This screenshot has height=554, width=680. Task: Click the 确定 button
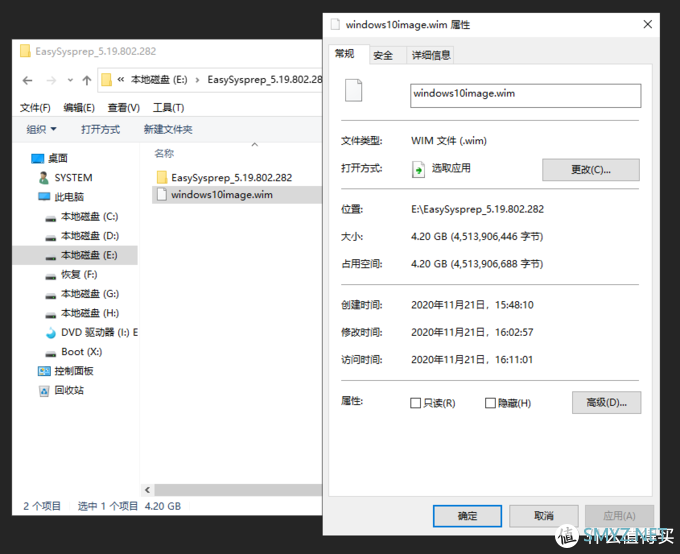(x=467, y=516)
